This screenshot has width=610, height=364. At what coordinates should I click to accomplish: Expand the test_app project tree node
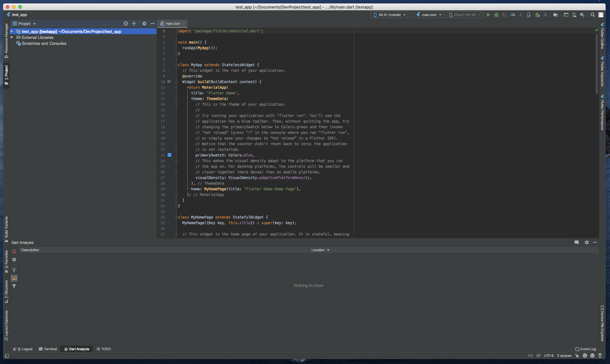pos(12,31)
